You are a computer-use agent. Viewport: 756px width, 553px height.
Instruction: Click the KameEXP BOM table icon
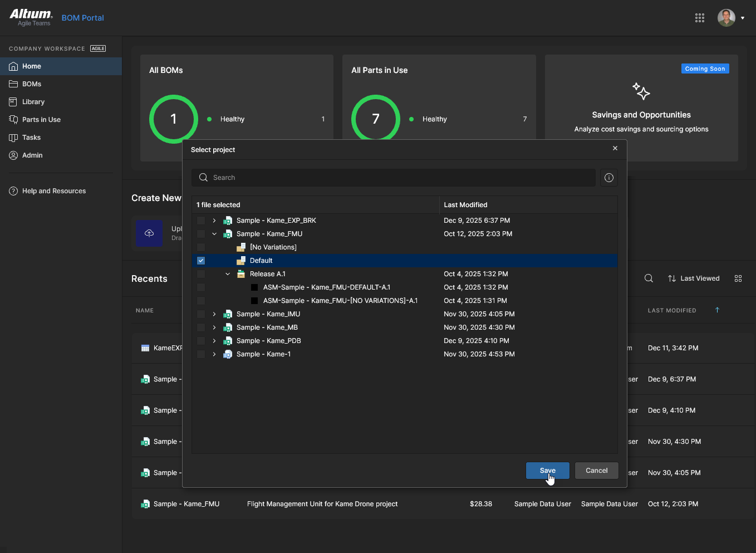pyautogui.click(x=145, y=348)
